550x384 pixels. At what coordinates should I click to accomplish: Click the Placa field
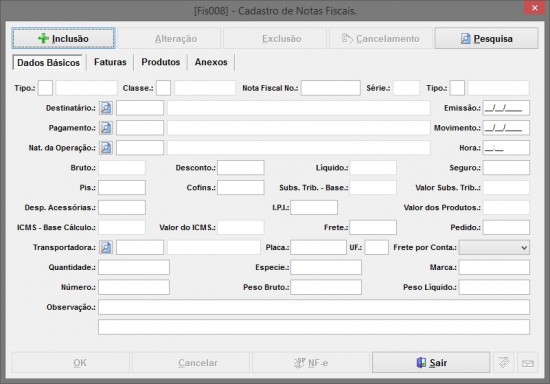pos(318,247)
